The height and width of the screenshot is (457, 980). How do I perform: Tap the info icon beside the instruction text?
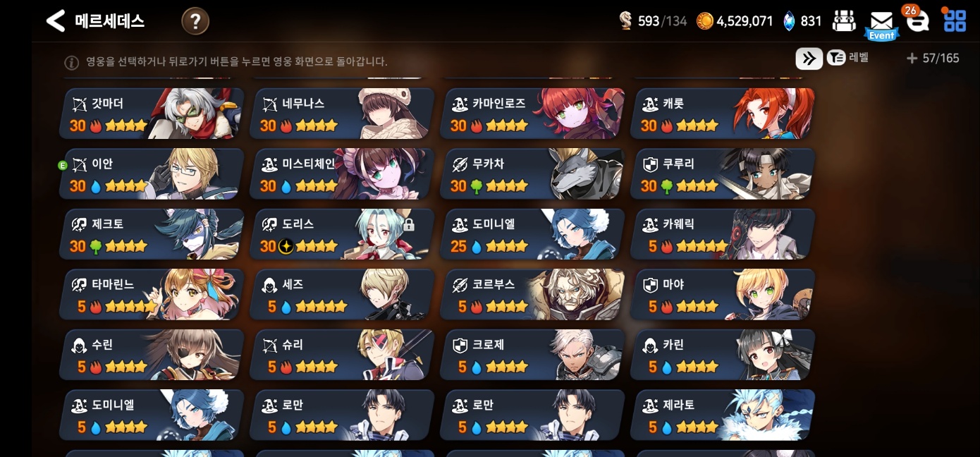(x=71, y=62)
